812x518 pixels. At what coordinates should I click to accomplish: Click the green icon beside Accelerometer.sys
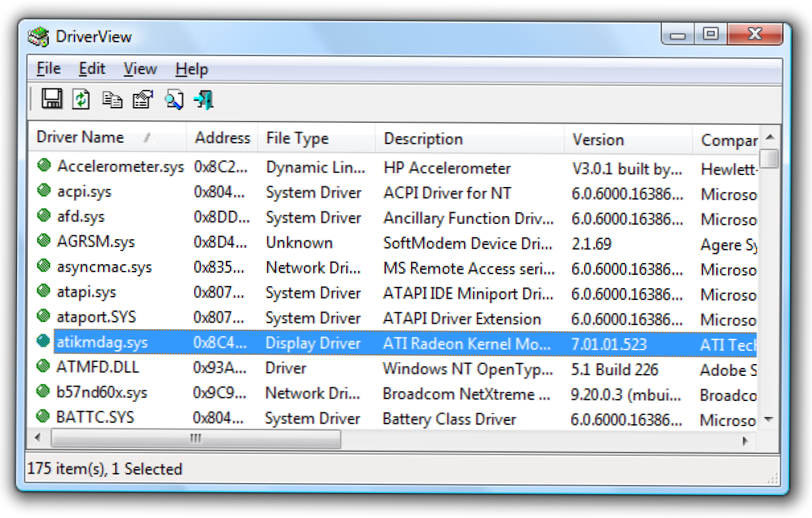[x=44, y=166]
